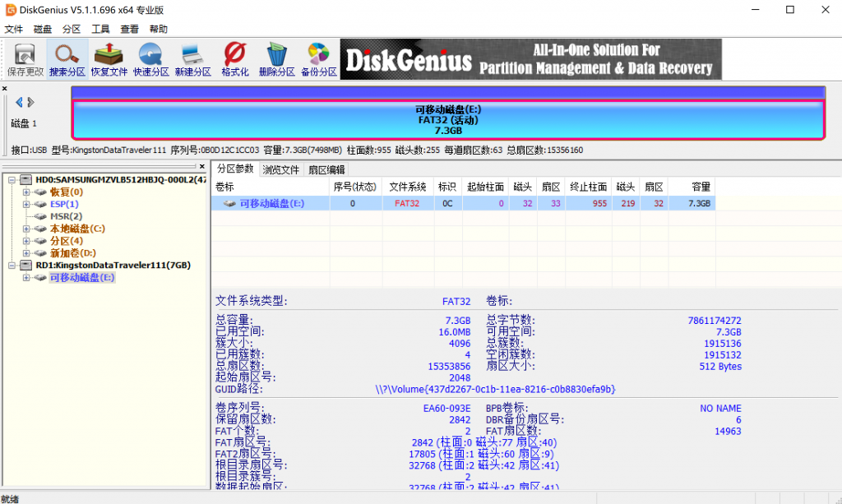The image size is (842, 504).
Task: Switch to the 浏览文件 tab
Action: point(281,169)
